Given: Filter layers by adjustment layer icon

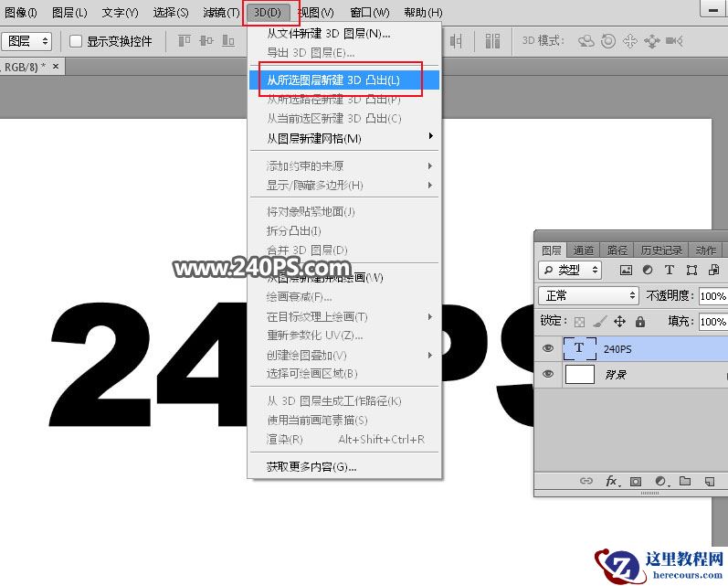Looking at the screenshot, I should pos(648,270).
